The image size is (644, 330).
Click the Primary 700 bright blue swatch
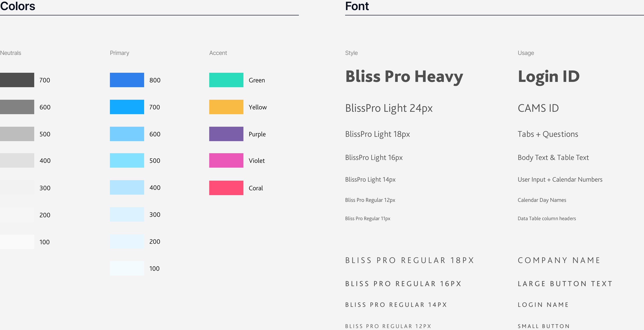(127, 107)
